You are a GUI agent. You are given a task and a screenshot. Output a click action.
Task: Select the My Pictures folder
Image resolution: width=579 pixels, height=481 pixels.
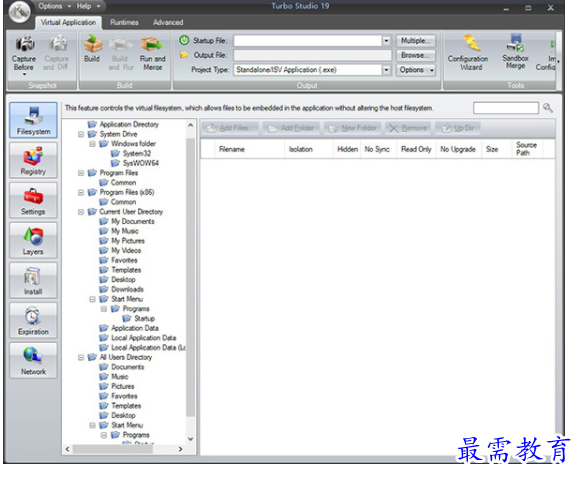[x=128, y=241]
